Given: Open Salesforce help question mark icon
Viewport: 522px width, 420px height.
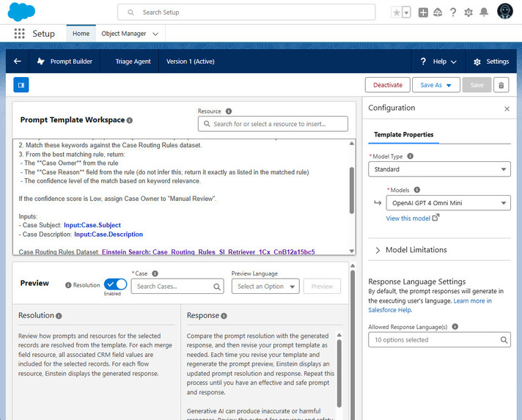Looking at the screenshot, I should (x=453, y=12).
